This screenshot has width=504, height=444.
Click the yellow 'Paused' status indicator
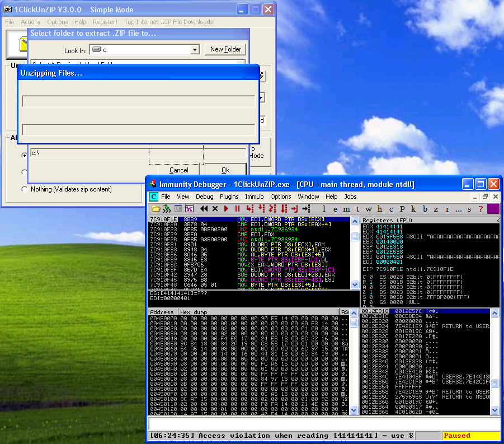point(471,436)
